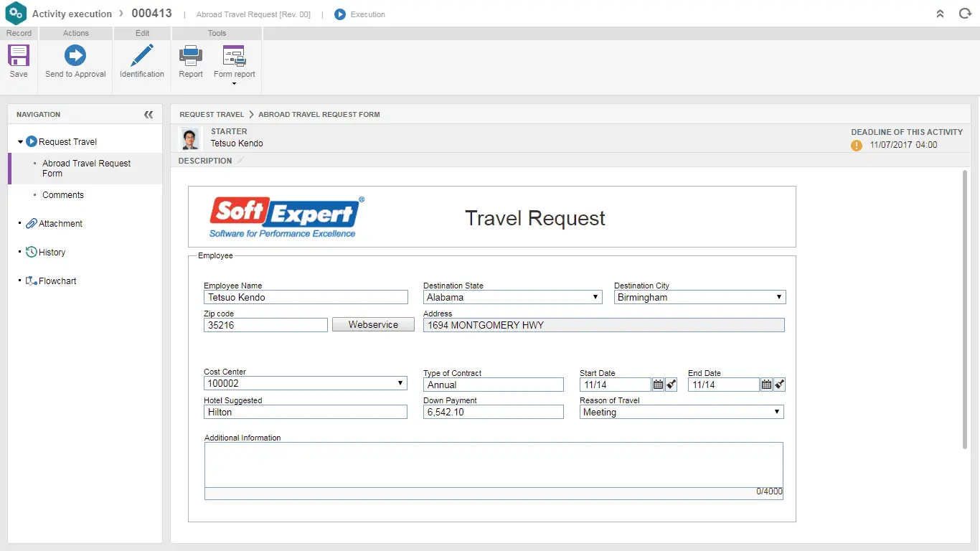Collapse the Navigation panel
The image size is (980, 551).
point(149,114)
